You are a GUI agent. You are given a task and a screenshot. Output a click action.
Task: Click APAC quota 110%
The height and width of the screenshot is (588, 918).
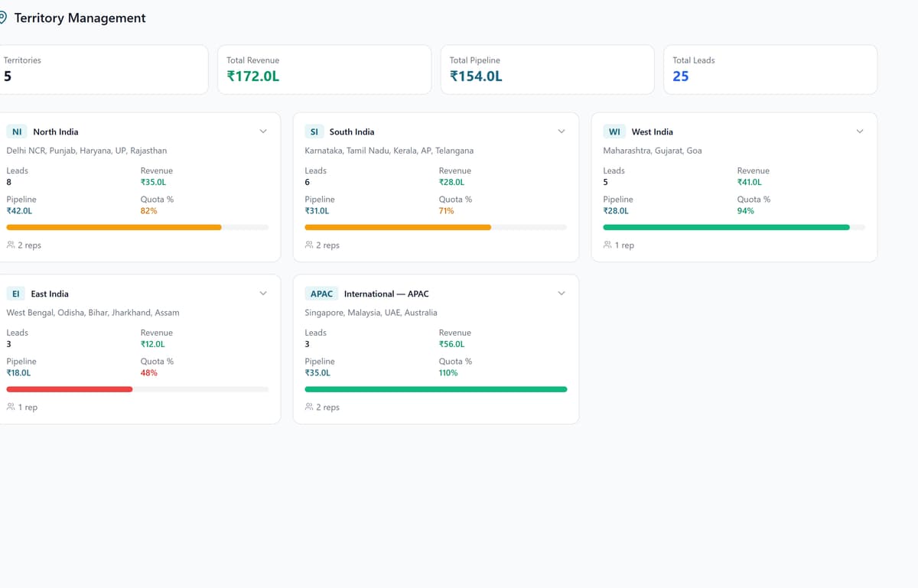[448, 372]
